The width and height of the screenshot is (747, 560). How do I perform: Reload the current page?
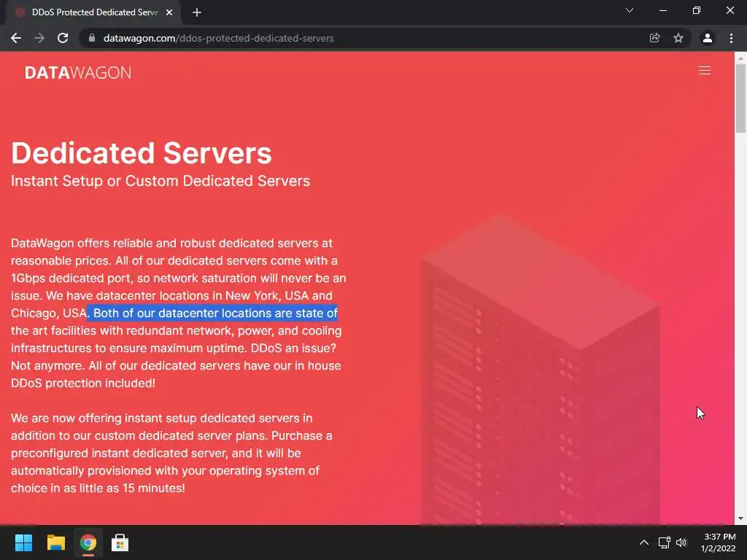(x=63, y=38)
